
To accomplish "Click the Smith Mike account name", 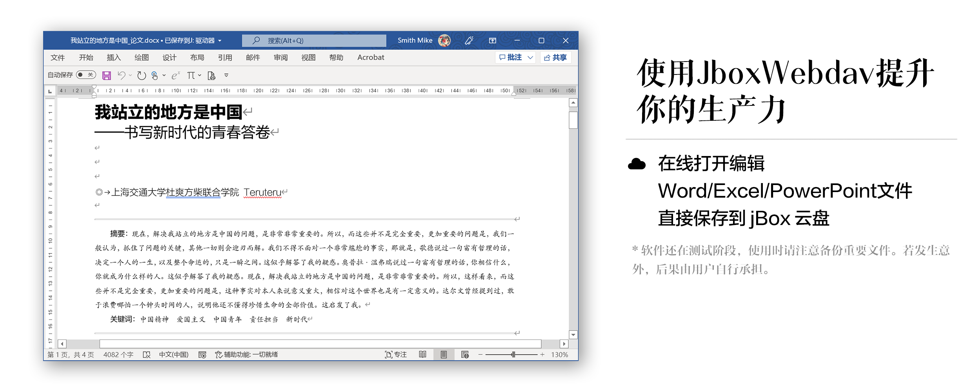I will (415, 40).
